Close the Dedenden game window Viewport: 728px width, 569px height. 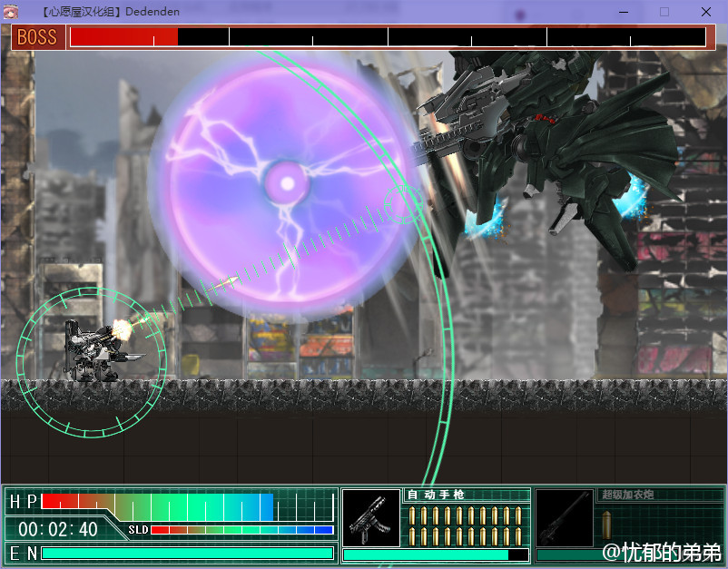click(706, 12)
